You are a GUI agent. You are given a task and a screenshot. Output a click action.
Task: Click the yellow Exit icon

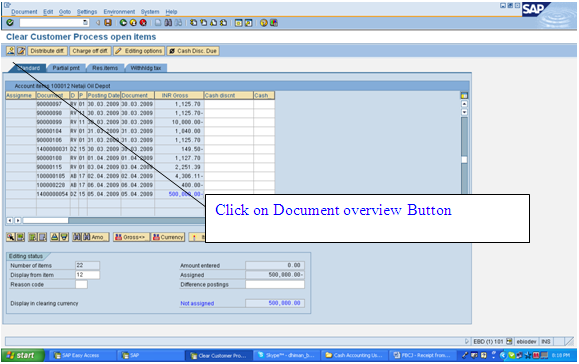coord(133,23)
